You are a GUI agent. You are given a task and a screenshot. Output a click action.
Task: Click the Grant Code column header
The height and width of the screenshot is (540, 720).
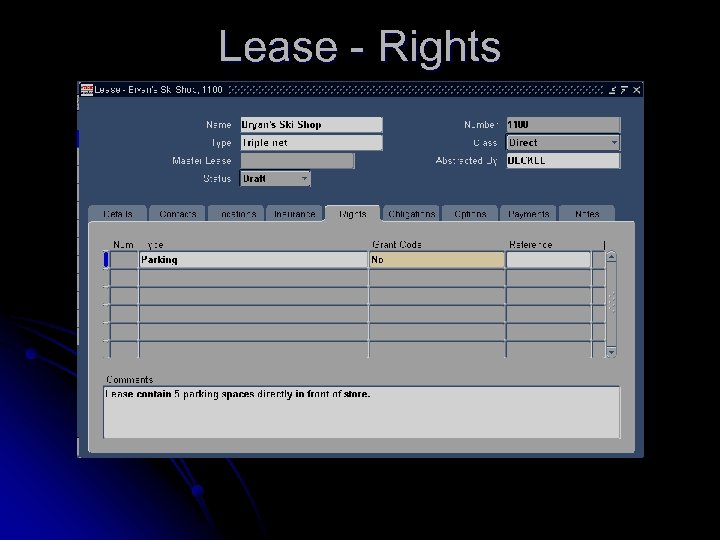397,245
